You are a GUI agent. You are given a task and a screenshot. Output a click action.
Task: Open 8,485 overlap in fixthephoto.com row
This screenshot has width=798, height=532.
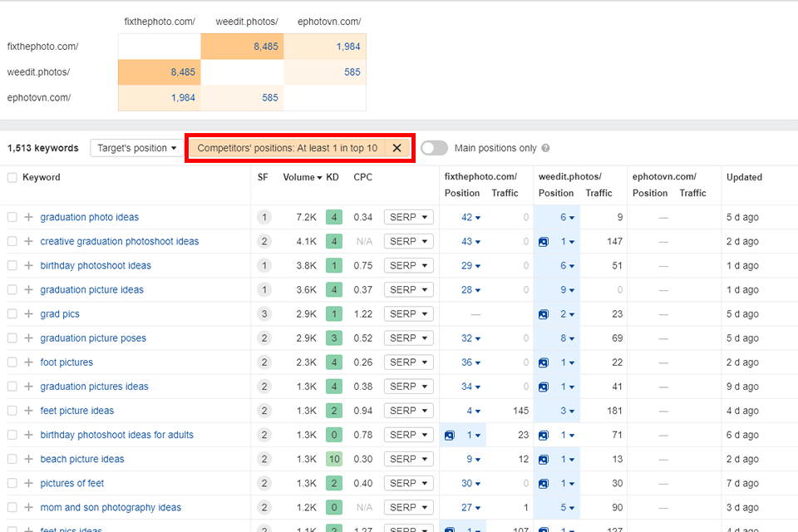click(x=266, y=47)
